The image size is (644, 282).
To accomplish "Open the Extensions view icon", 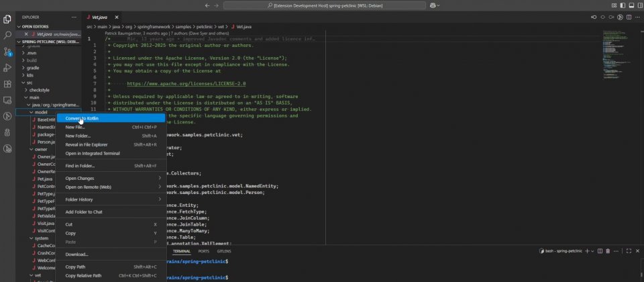I will (7, 84).
